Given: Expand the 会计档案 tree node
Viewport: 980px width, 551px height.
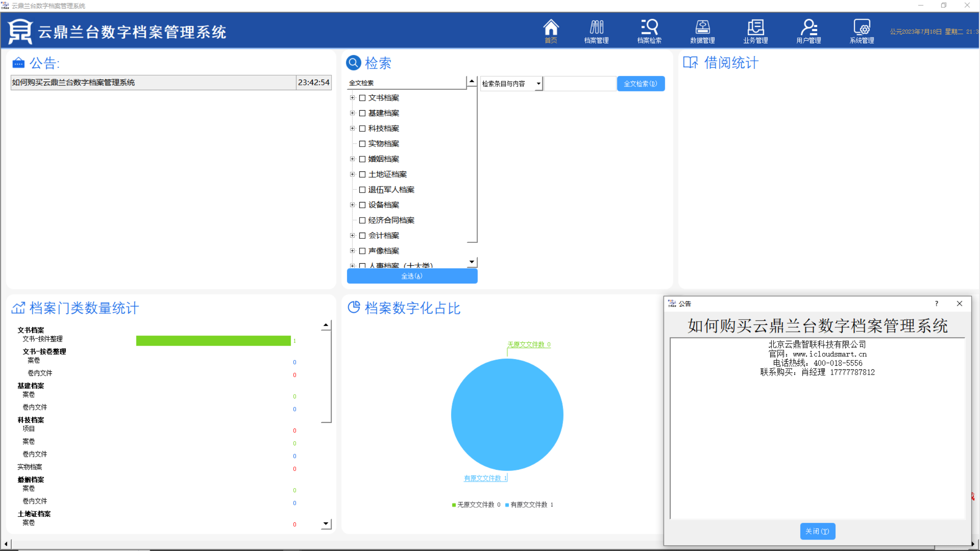Looking at the screenshot, I should click(x=352, y=236).
